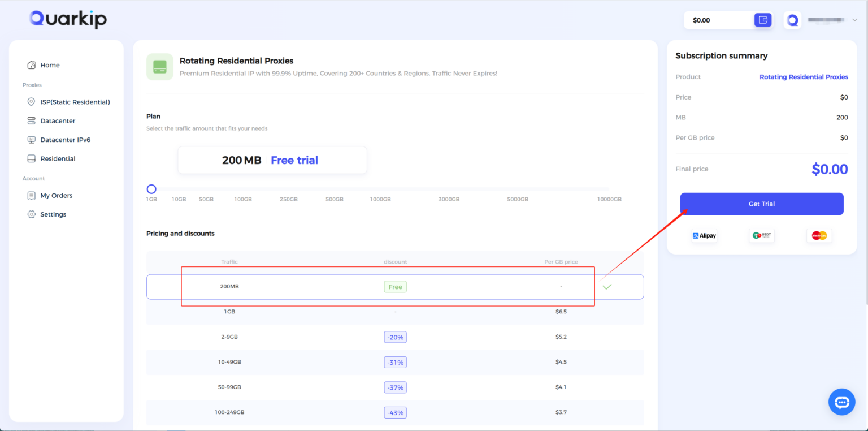Open the Settings page
This screenshot has height=431, width=868.
(54, 214)
